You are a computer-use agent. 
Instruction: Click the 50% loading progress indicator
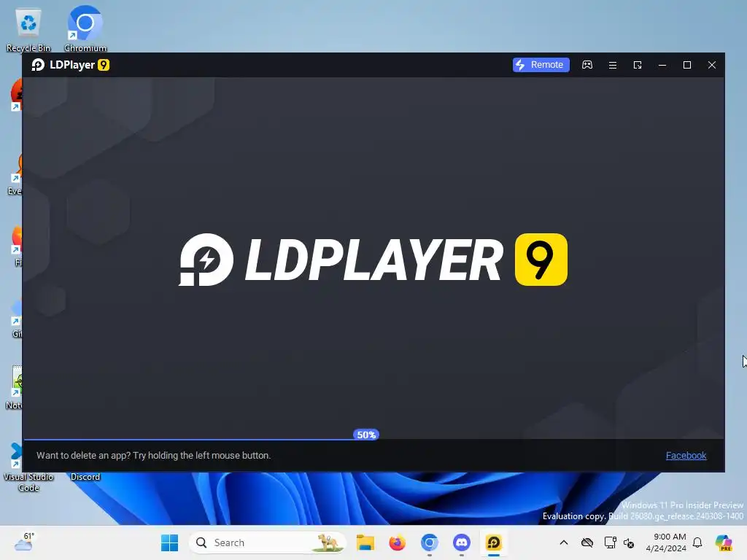pos(366,435)
